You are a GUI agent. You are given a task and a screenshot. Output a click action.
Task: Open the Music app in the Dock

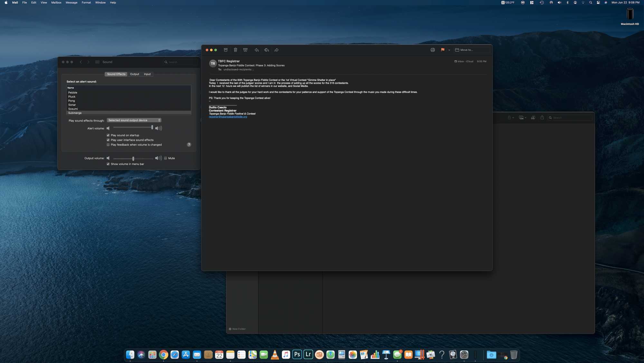pyautogui.click(x=286, y=355)
